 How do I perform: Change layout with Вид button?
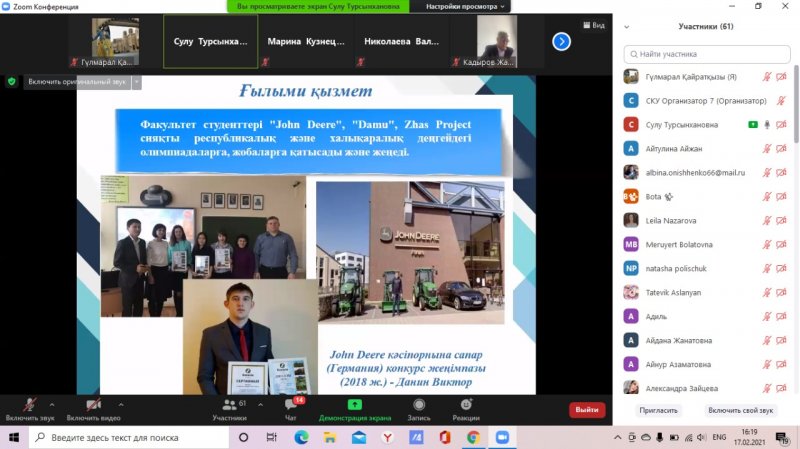click(x=594, y=25)
